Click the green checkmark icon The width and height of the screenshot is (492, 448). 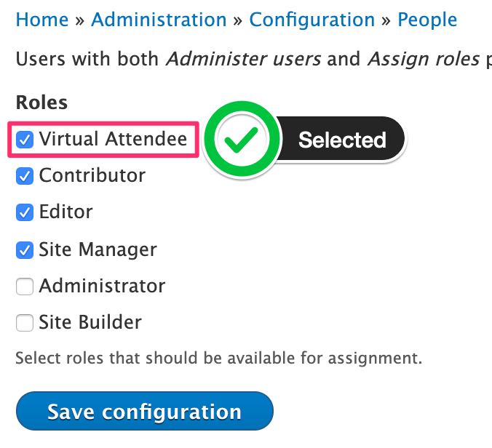pyautogui.click(x=241, y=140)
